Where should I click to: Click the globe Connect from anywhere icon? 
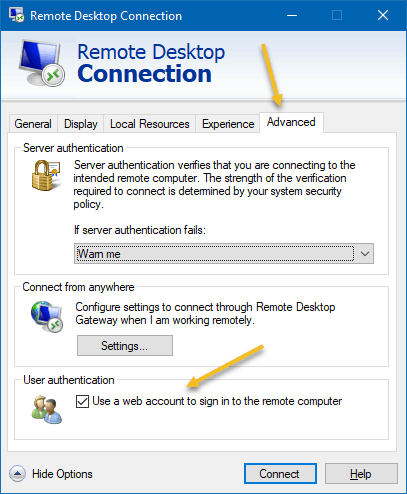[47, 316]
